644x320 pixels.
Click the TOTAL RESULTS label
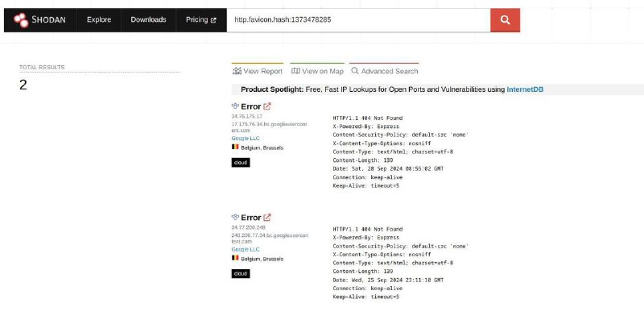pyautogui.click(x=42, y=67)
